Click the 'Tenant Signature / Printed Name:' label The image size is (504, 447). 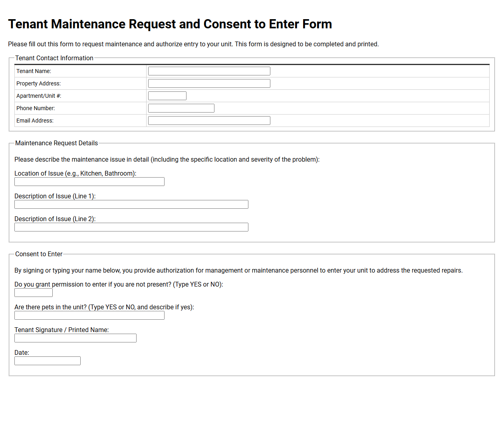(62, 330)
